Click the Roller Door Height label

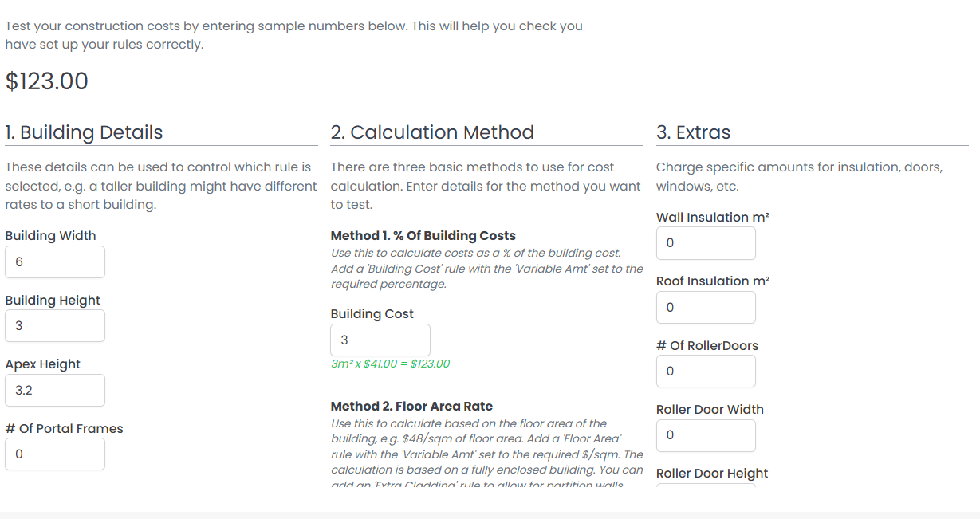712,474
